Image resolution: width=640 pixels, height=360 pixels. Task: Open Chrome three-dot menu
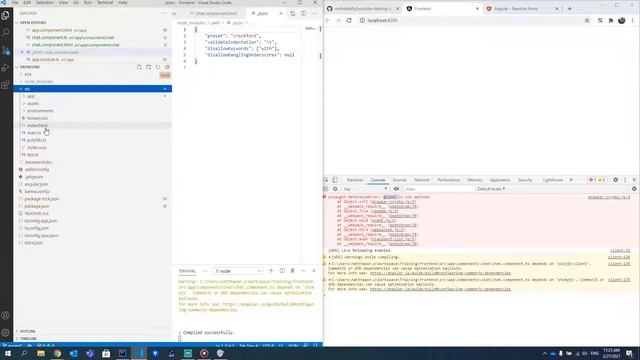point(633,20)
